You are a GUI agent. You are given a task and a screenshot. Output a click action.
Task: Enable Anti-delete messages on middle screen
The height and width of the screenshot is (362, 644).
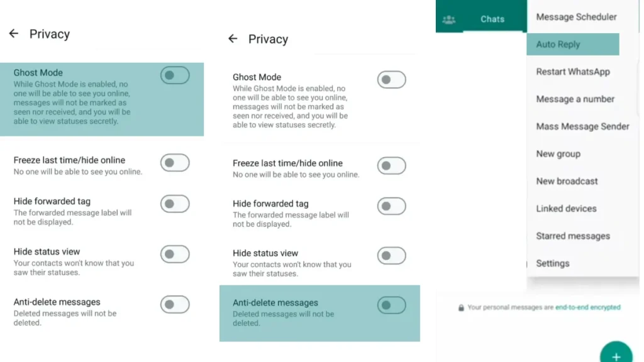(x=391, y=304)
